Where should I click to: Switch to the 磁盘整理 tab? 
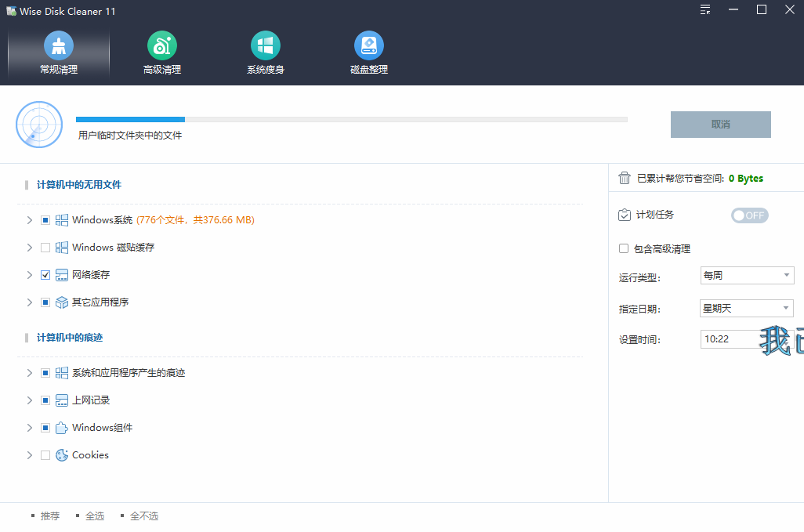368,52
